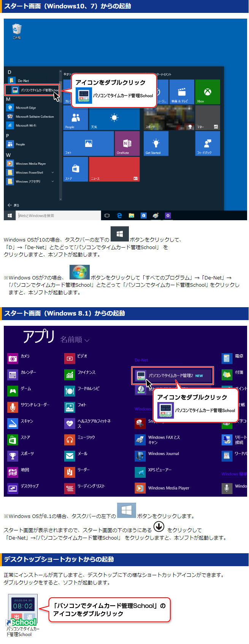This screenshot has height=644, width=249.
Task: Open the マネー tile
Action: 208,118
